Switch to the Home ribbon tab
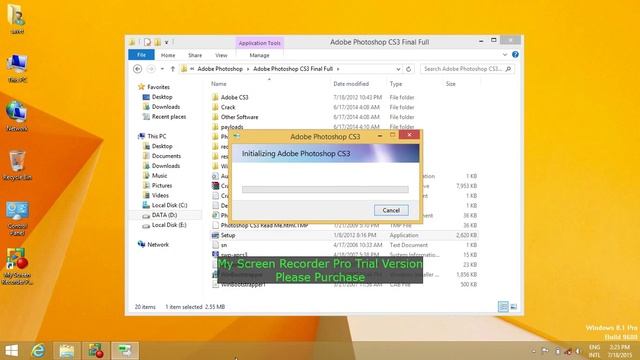Image resolution: width=640 pixels, height=360 pixels. [168, 55]
